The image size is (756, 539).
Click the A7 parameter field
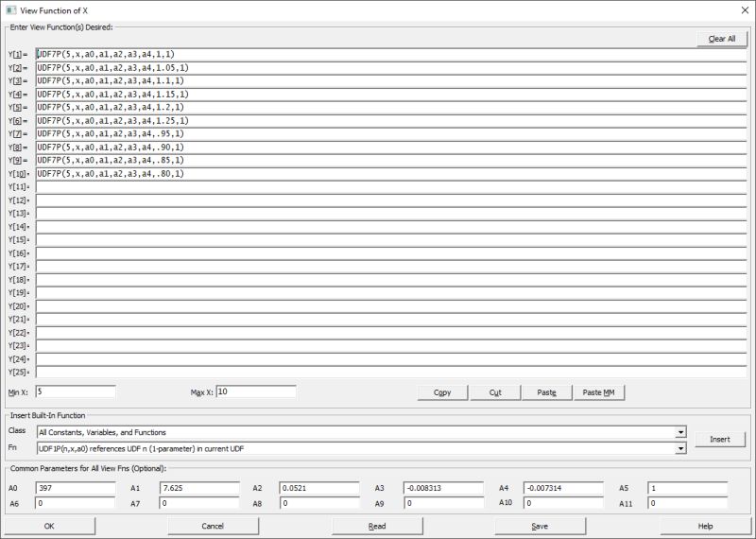coord(199,503)
